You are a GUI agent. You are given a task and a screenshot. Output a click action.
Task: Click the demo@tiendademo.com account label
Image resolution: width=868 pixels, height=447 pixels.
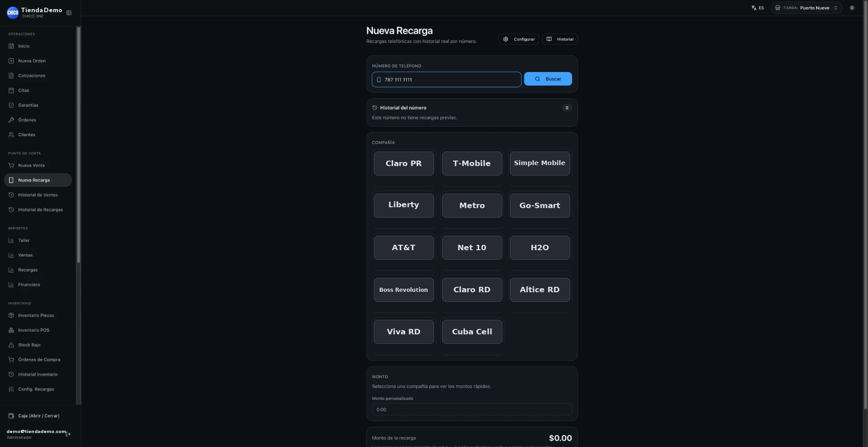(36, 432)
